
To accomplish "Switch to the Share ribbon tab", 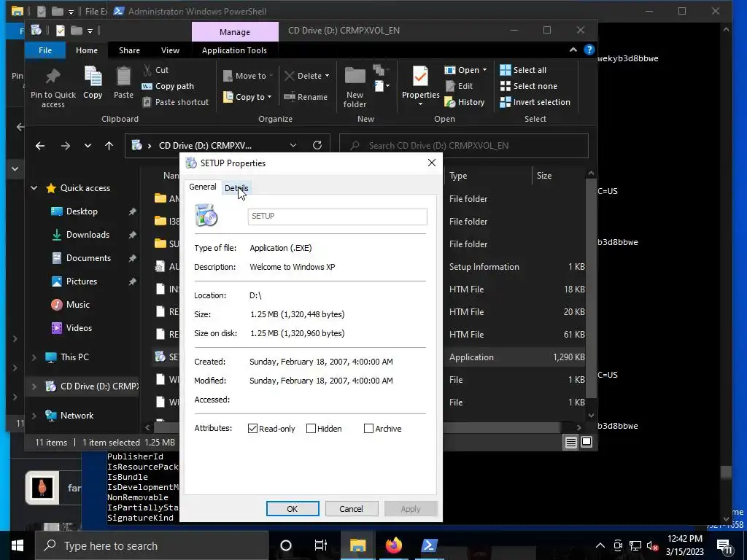I will [x=129, y=50].
